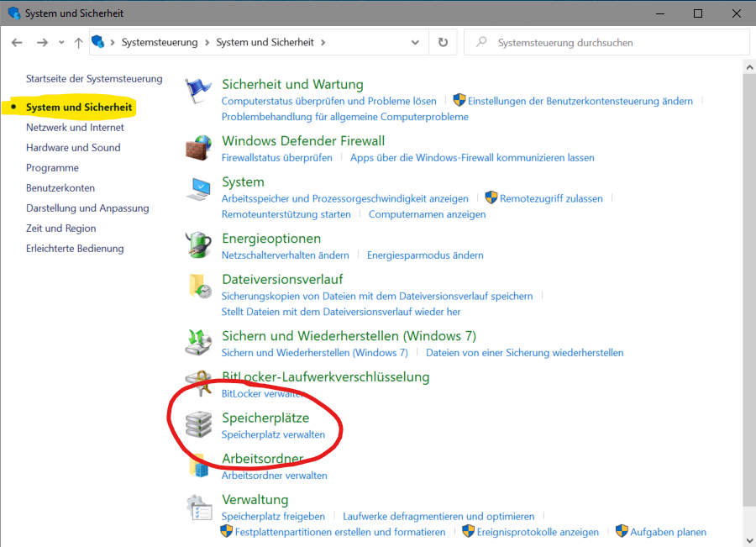
Task: Click the Sicherheit und Wartung flag icon
Action: click(x=198, y=90)
